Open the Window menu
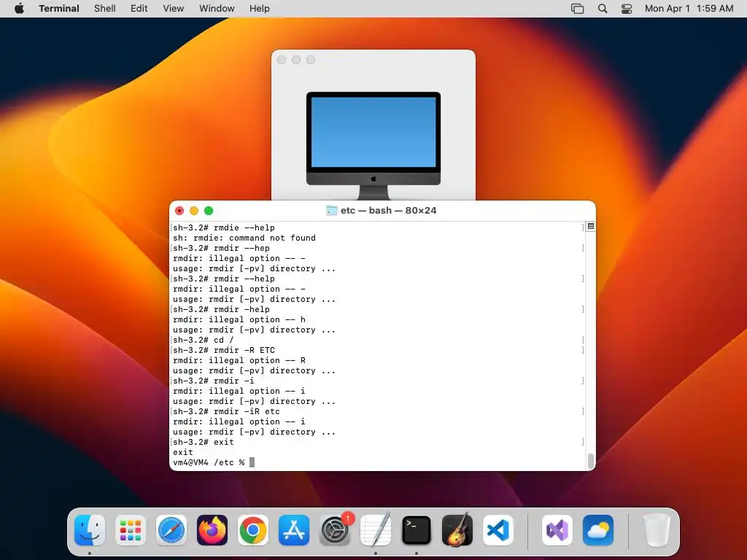The width and height of the screenshot is (747, 560). click(x=217, y=9)
